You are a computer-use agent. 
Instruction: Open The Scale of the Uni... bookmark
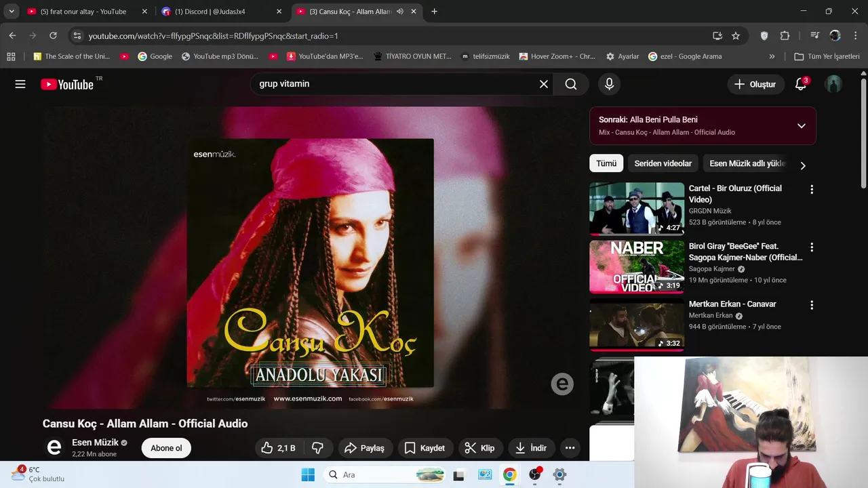click(71, 56)
